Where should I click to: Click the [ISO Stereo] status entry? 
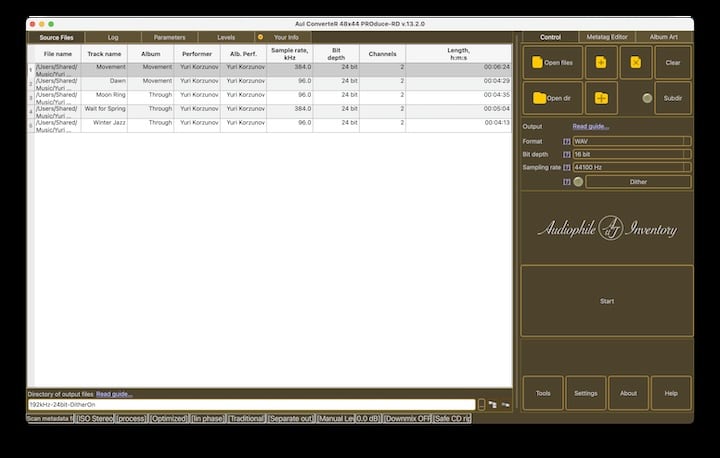(95, 418)
